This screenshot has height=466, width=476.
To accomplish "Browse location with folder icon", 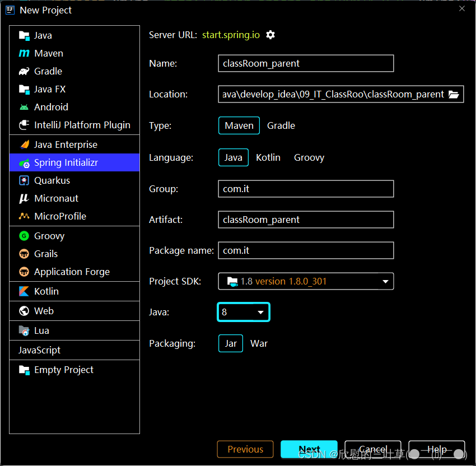I will [454, 95].
